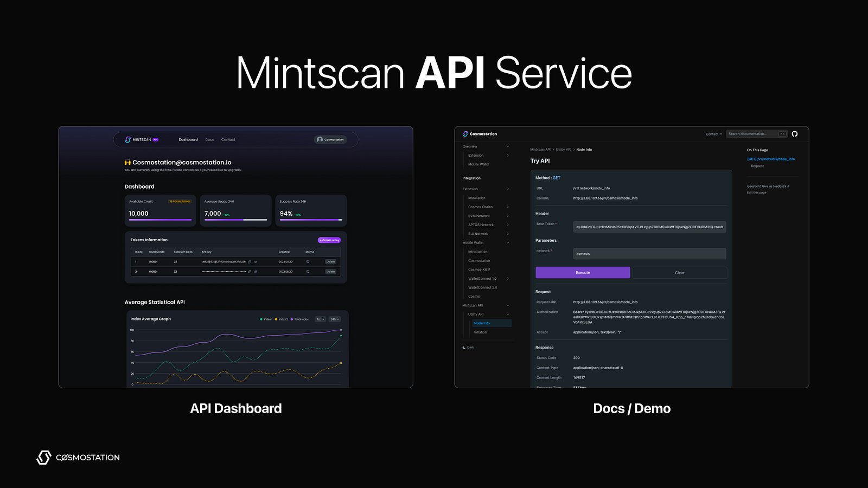Open the GitHub repository icon in docs header
This screenshot has height=488, width=868.
(794, 133)
